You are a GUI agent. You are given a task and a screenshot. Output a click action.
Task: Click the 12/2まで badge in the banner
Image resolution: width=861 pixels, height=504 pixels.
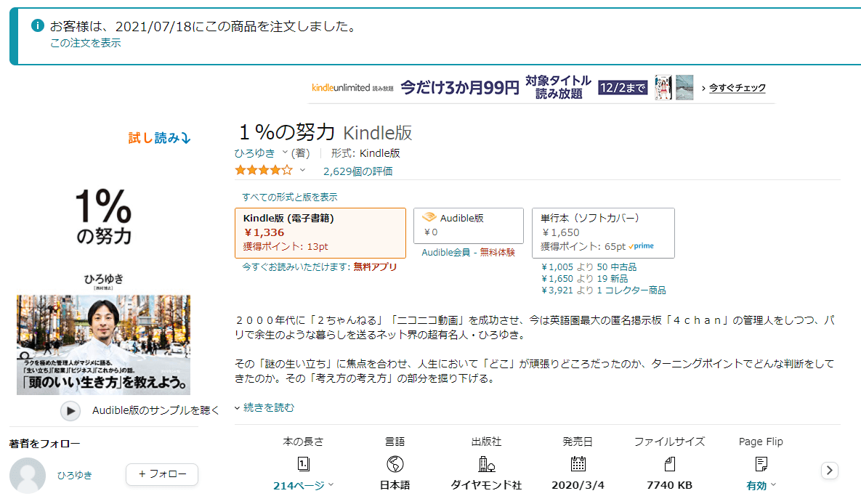[623, 88]
